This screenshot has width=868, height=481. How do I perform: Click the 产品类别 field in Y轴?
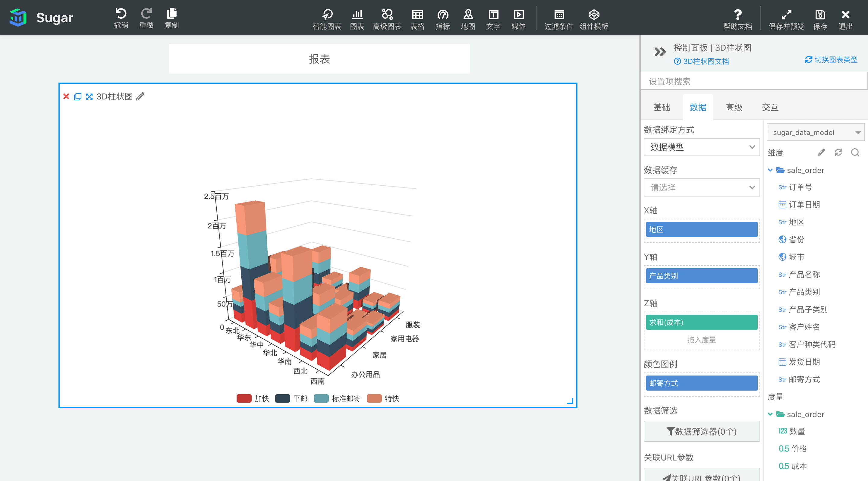click(702, 276)
